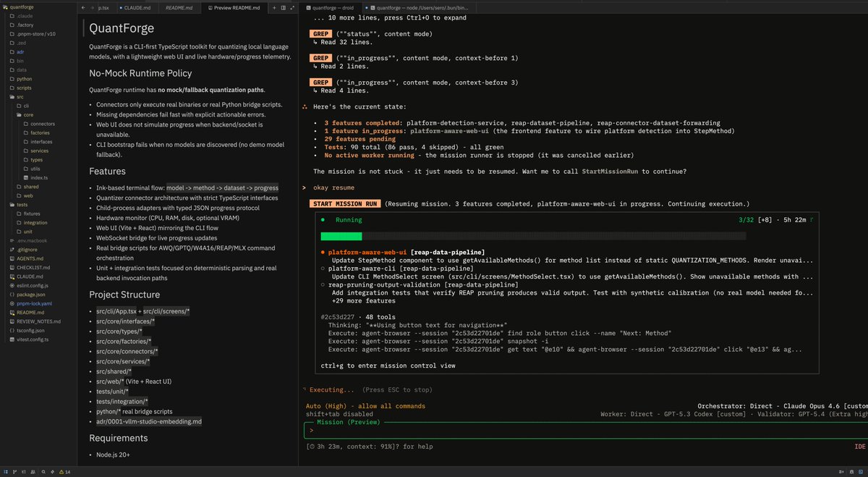Go forward with the right arrow icon
The image size is (868, 477).
93,7
